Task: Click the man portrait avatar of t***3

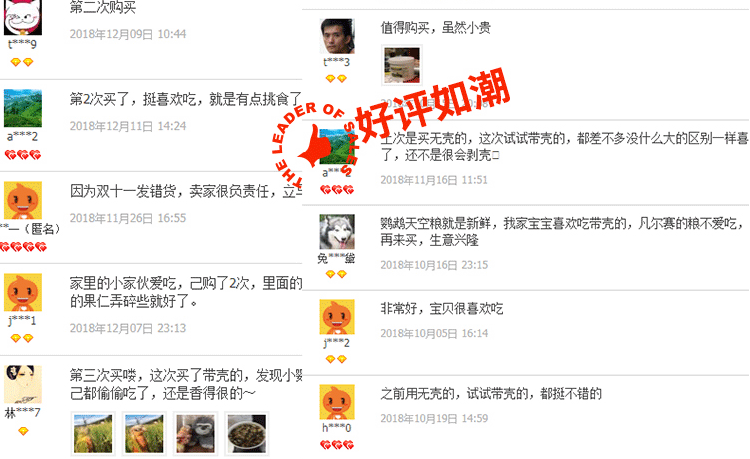Action: click(337, 36)
